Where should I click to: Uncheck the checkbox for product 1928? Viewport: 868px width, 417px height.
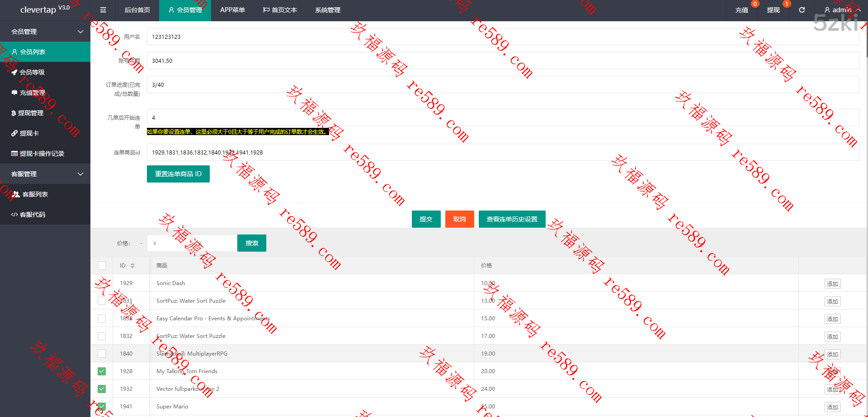point(102,371)
